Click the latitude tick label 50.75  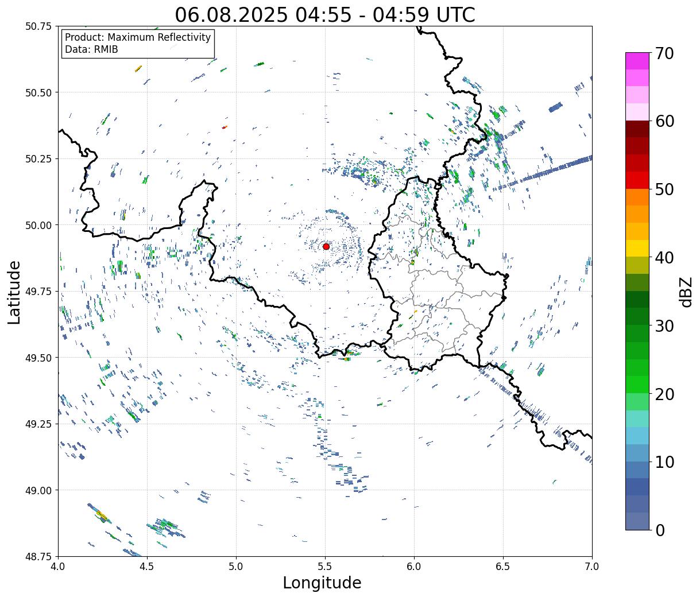click(x=38, y=26)
